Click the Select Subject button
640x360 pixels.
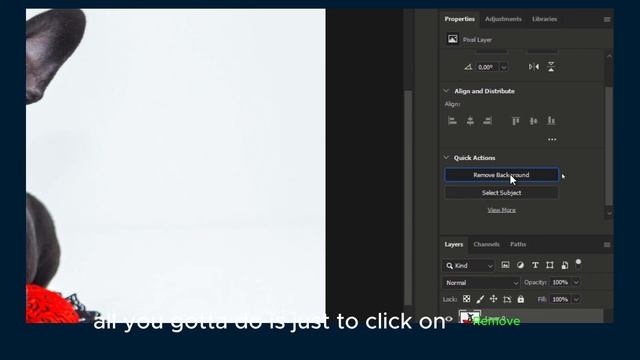(501, 193)
